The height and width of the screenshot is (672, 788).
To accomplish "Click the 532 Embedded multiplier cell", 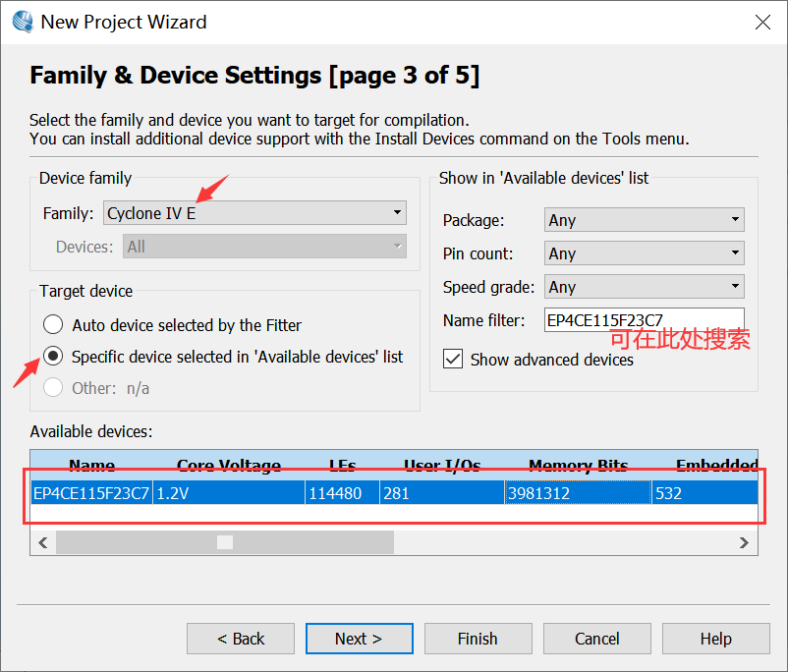I will (704, 492).
